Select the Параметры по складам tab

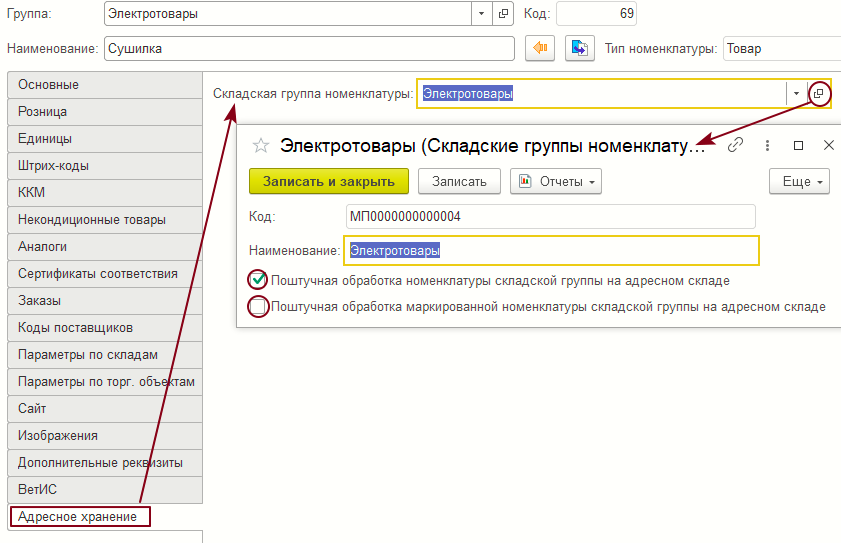click(x=104, y=355)
